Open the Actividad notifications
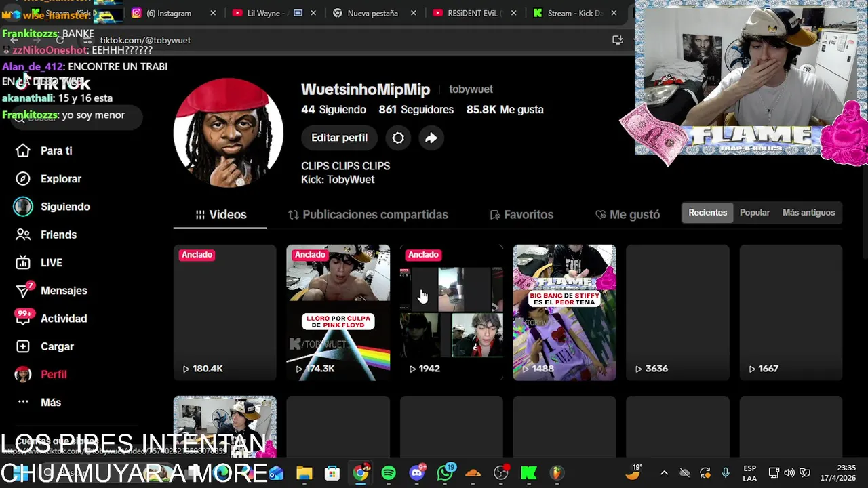The image size is (868, 488). (52, 319)
